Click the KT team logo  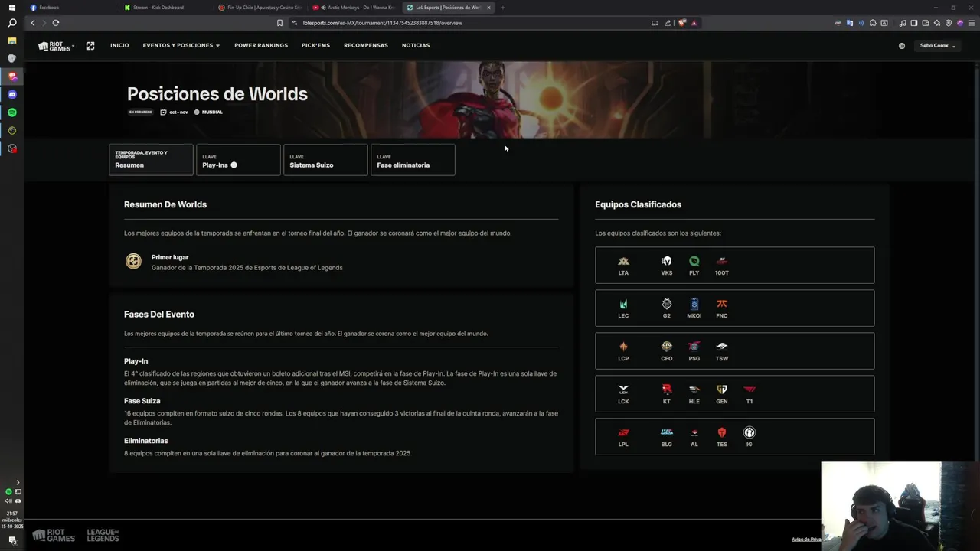pos(666,390)
